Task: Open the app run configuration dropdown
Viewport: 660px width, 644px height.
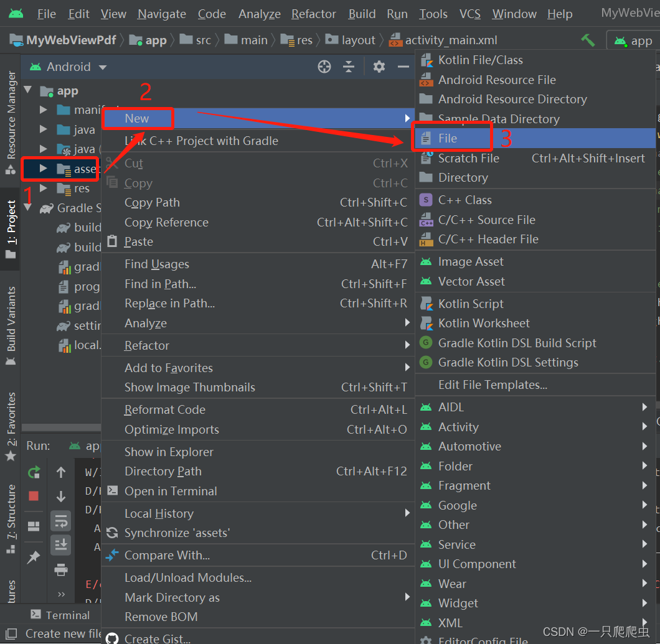Action: 633,41
